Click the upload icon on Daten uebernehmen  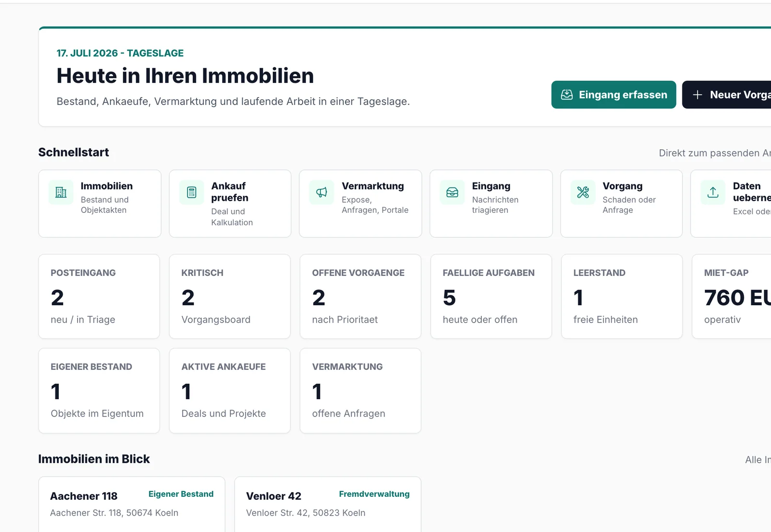(x=713, y=192)
